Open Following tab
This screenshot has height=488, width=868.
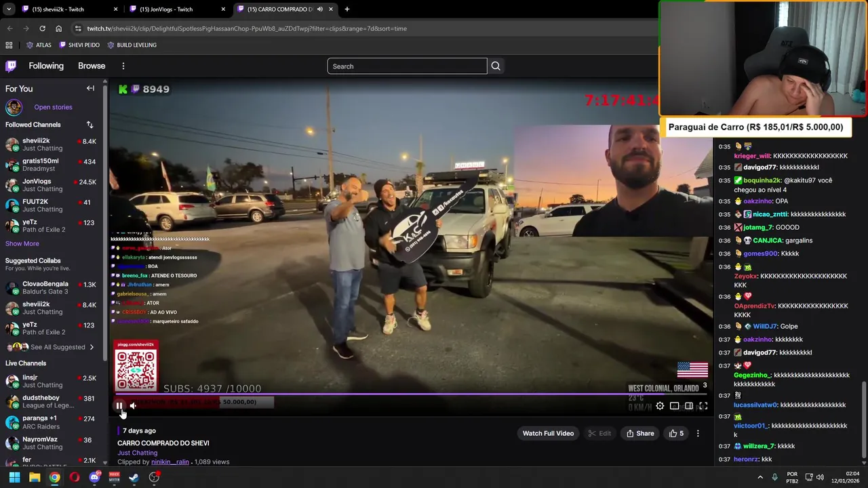point(46,66)
